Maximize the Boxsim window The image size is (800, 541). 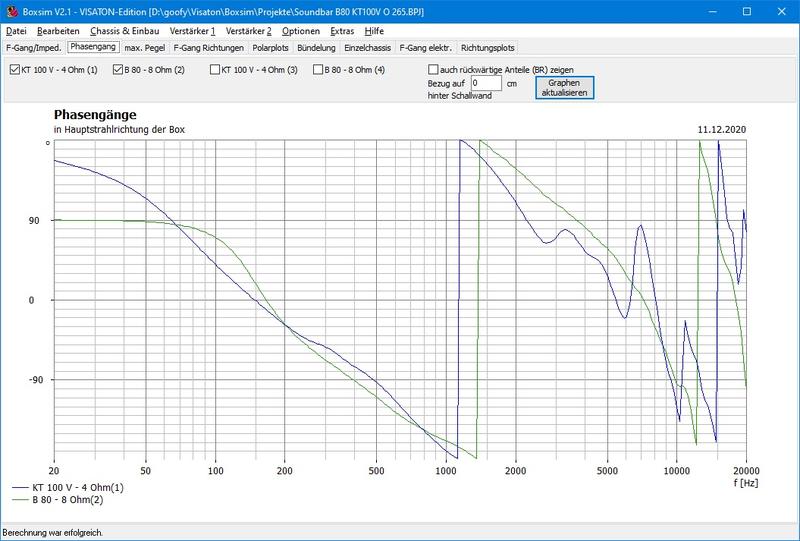point(745,11)
